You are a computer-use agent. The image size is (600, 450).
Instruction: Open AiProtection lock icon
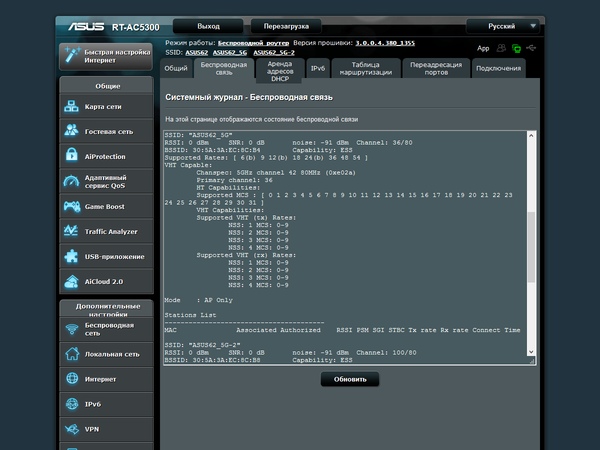72,156
